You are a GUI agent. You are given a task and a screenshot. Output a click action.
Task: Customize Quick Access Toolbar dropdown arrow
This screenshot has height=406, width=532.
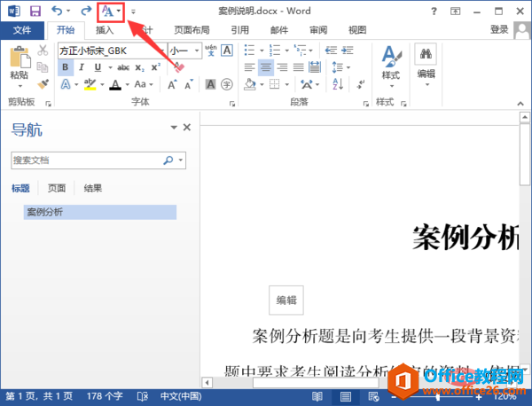[x=133, y=12]
